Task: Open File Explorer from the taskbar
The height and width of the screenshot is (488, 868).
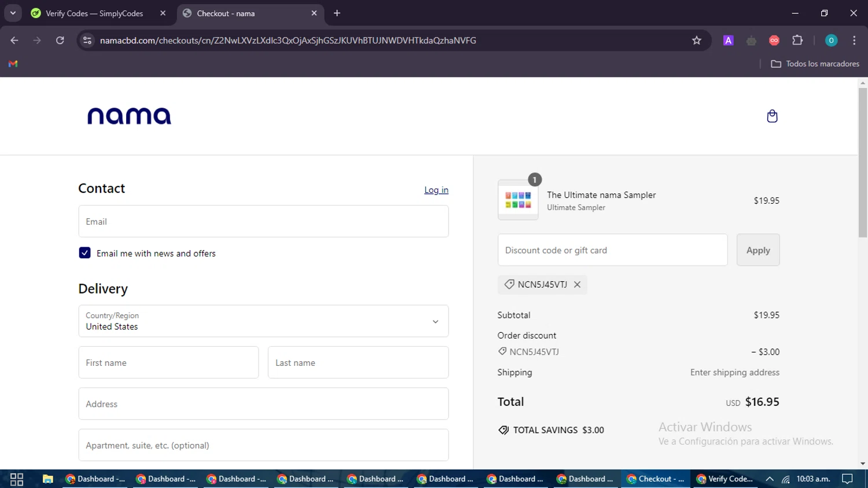Action: 47,479
